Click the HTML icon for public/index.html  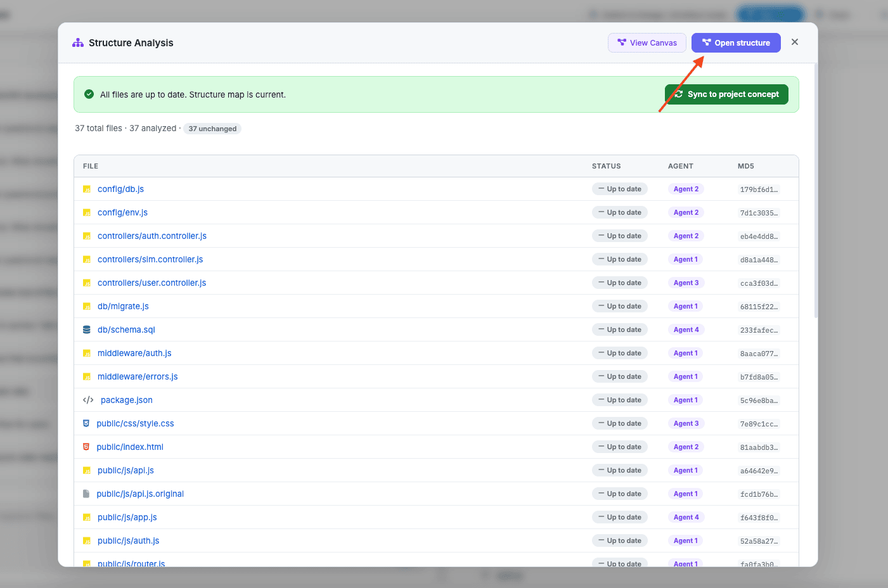point(86,447)
